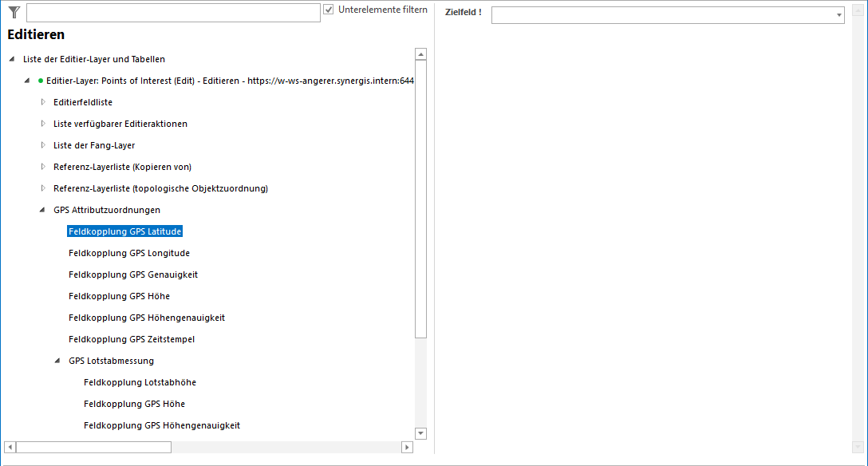This screenshot has width=868, height=466.
Task: Select Feldkopplung Lotstabhöhe
Action: click(140, 382)
